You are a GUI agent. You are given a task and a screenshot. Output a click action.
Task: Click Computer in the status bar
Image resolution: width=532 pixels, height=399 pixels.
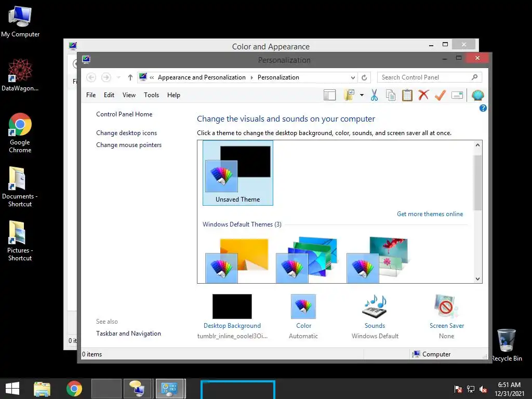tap(432, 354)
